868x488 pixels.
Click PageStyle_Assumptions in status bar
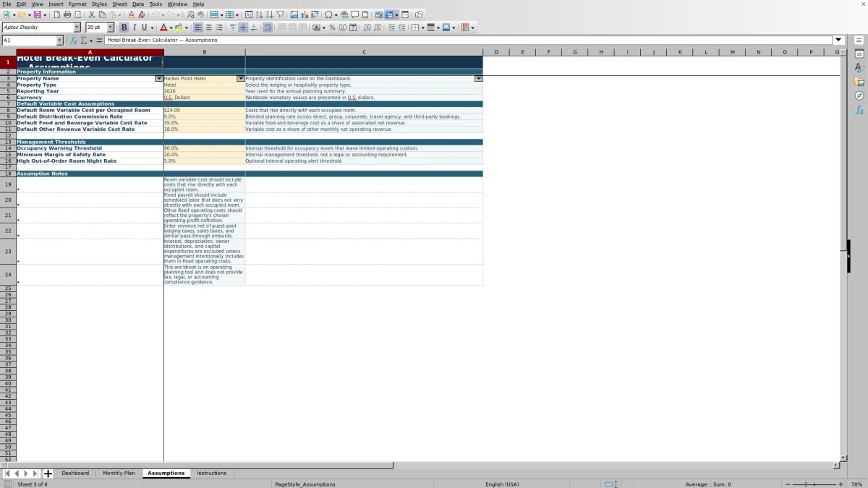tap(305, 484)
